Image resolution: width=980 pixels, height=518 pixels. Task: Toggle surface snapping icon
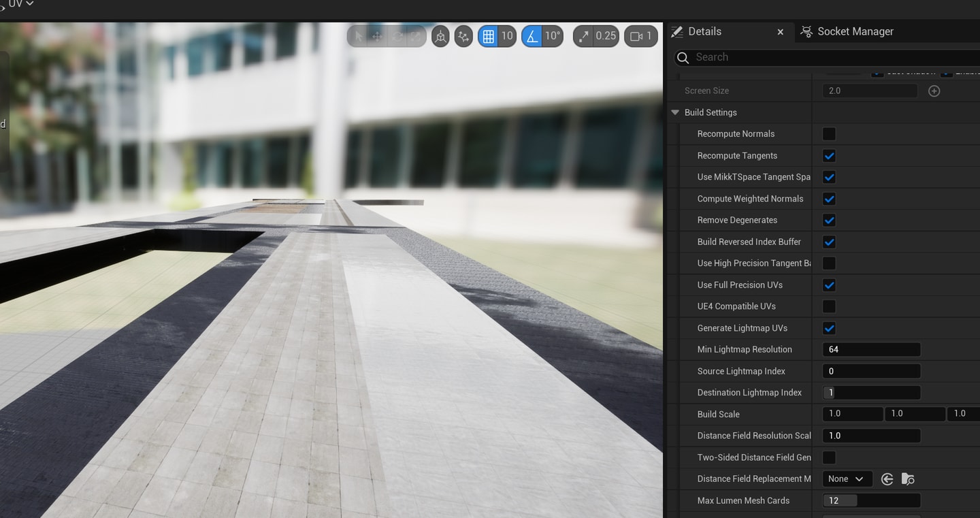(x=463, y=36)
